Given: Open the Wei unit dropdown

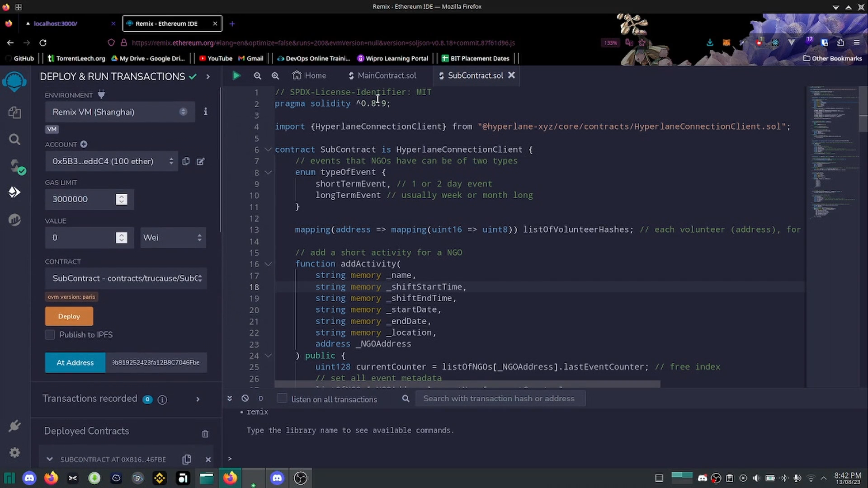Looking at the screenshot, I should tap(173, 238).
